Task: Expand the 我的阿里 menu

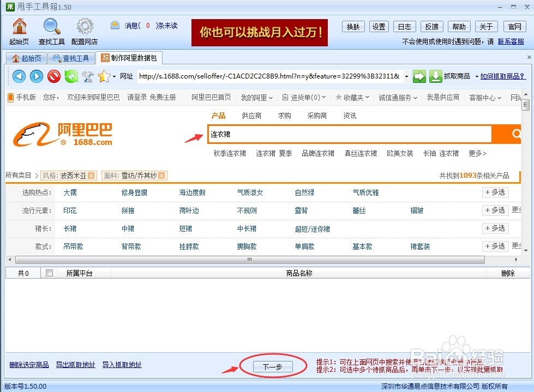Action: tap(257, 98)
